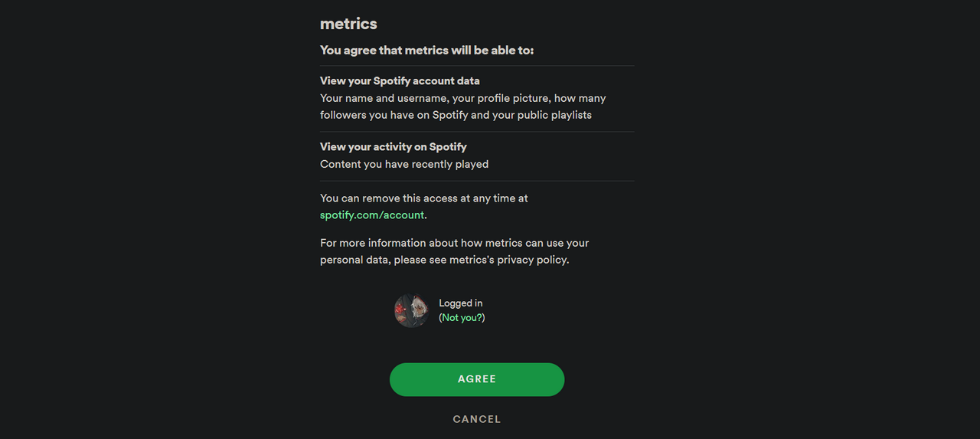This screenshot has width=980, height=439.
Task: Select the "View your activity on Spotify" heading
Action: pyautogui.click(x=393, y=147)
